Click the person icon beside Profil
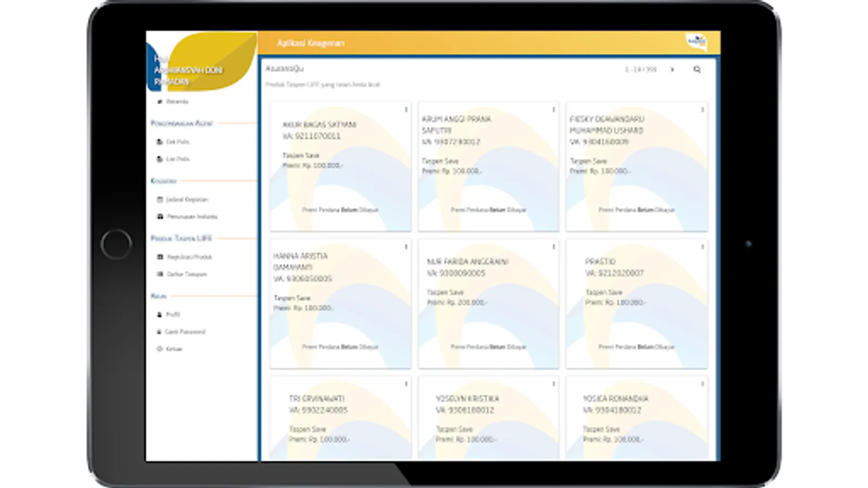This screenshot has width=868, height=488. (x=159, y=314)
